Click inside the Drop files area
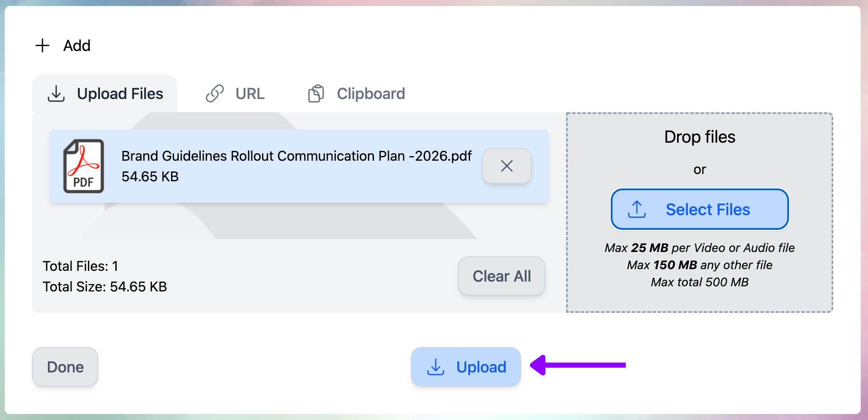Viewport: 868px width, 420px height. [700, 137]
